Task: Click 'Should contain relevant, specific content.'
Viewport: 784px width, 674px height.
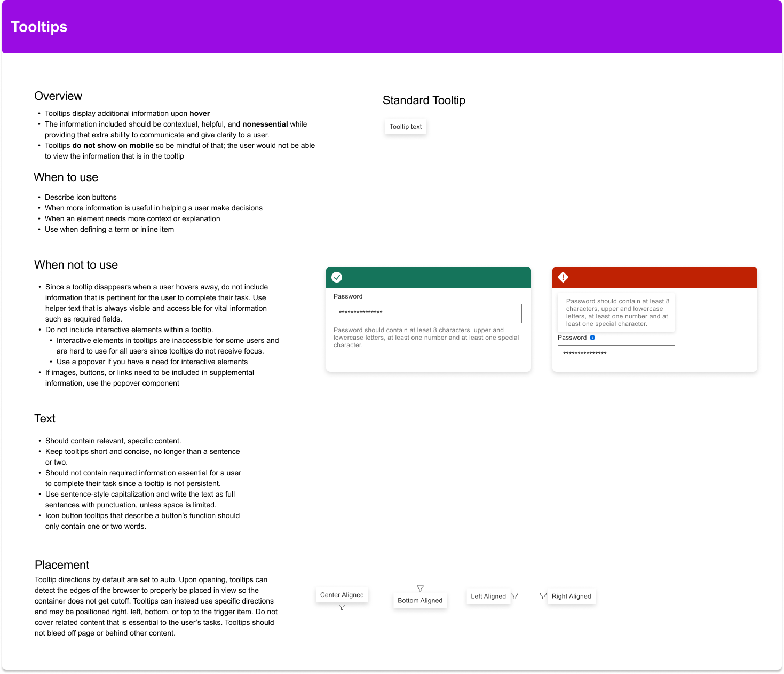Action: point(113,441)
